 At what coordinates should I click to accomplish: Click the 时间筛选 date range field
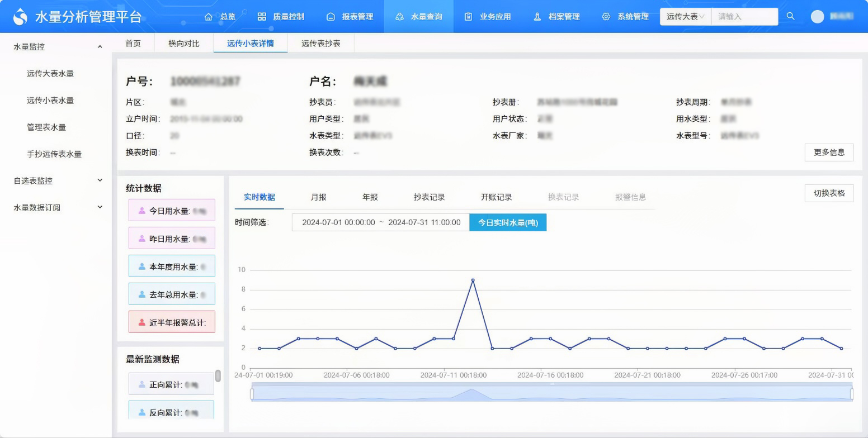pyautogui.click(x=381, y=222)
